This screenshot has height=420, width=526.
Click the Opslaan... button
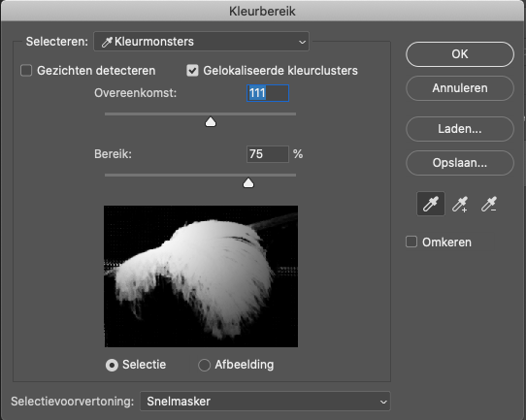point(460,163)
